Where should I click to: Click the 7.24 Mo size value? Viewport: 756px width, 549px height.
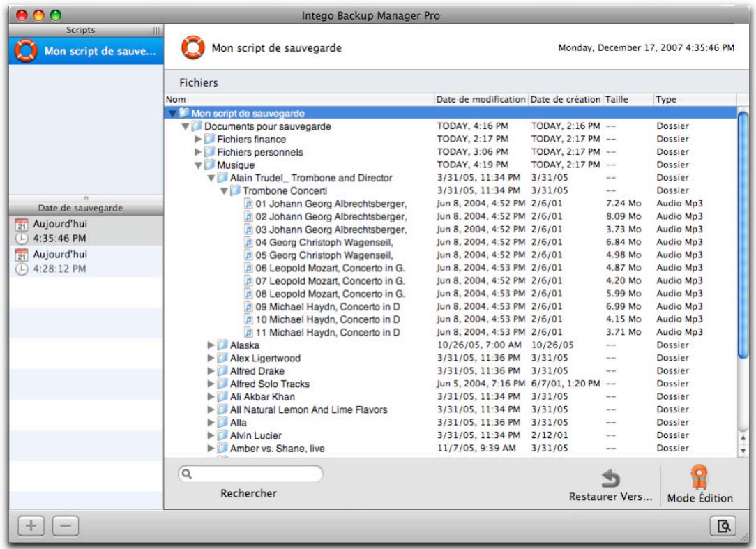point(623,204)
